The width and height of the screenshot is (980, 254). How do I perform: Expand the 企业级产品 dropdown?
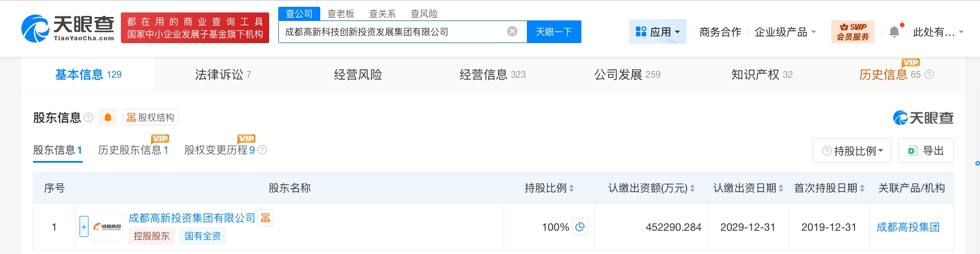(785, 32)
